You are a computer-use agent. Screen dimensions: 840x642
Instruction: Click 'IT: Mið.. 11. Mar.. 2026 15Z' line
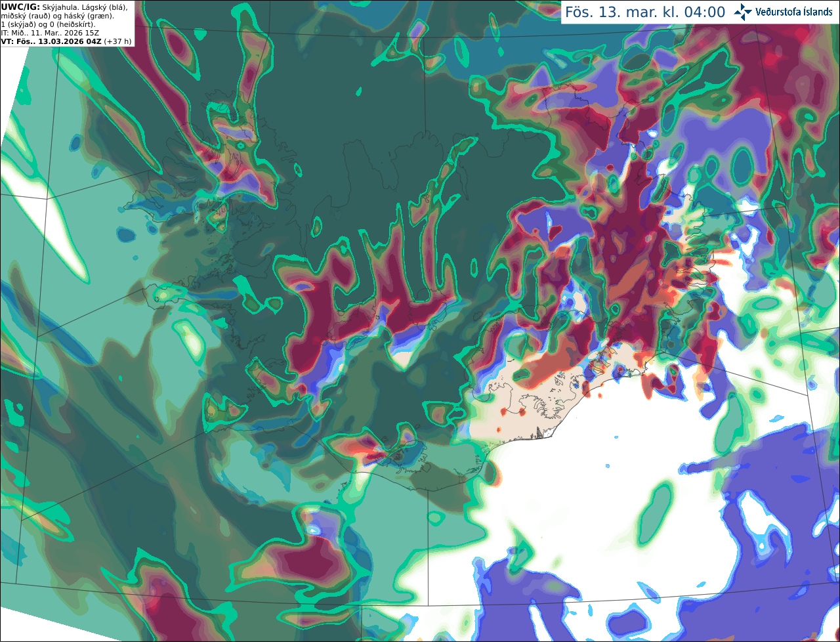(51, 33)
